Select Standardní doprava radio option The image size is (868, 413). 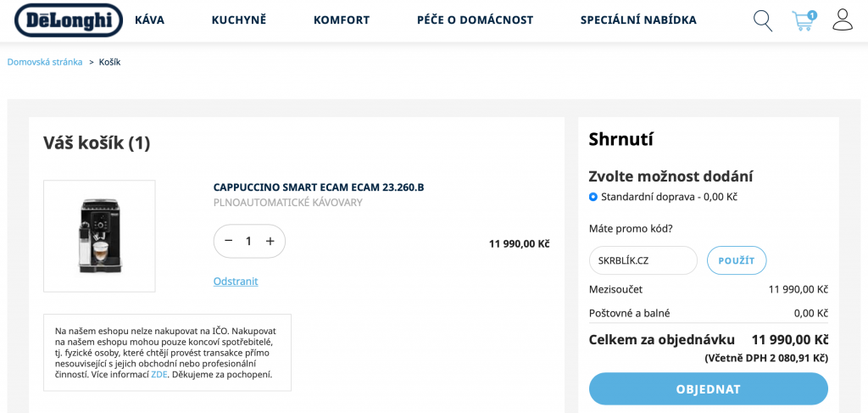coord(593,197)
